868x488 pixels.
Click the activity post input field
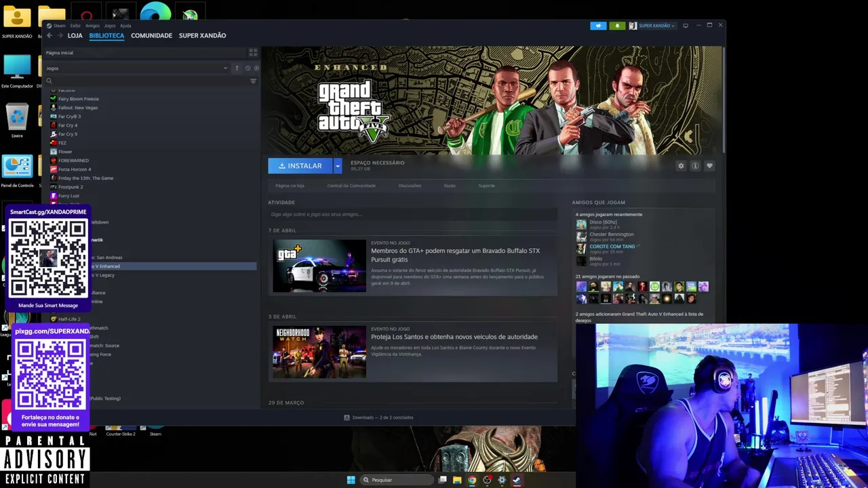click(x=412, y=214)
